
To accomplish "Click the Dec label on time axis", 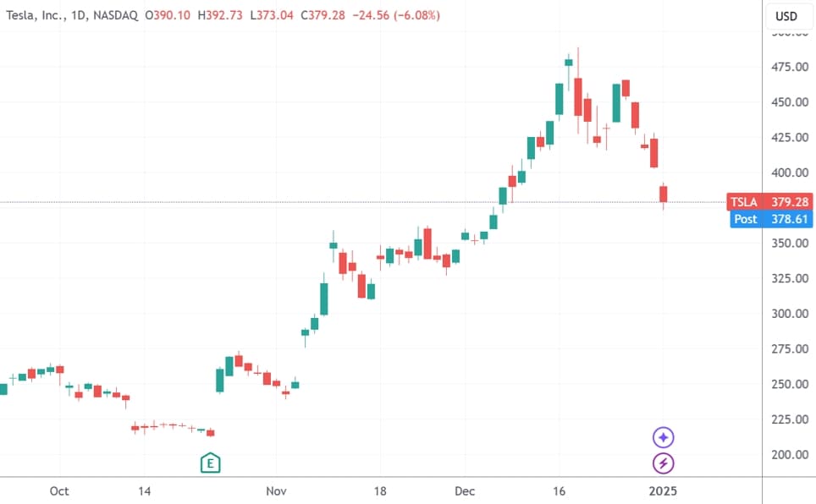I will click(x=465, y=490).
